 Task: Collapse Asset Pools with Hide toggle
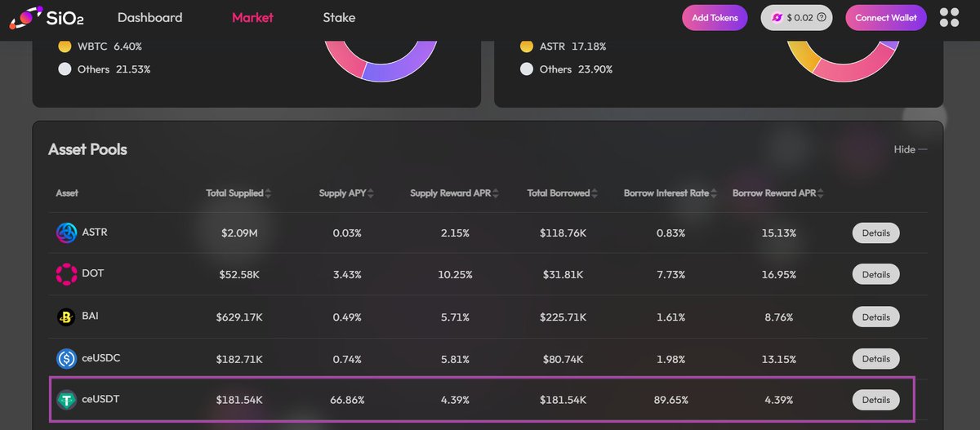[911, 149]
